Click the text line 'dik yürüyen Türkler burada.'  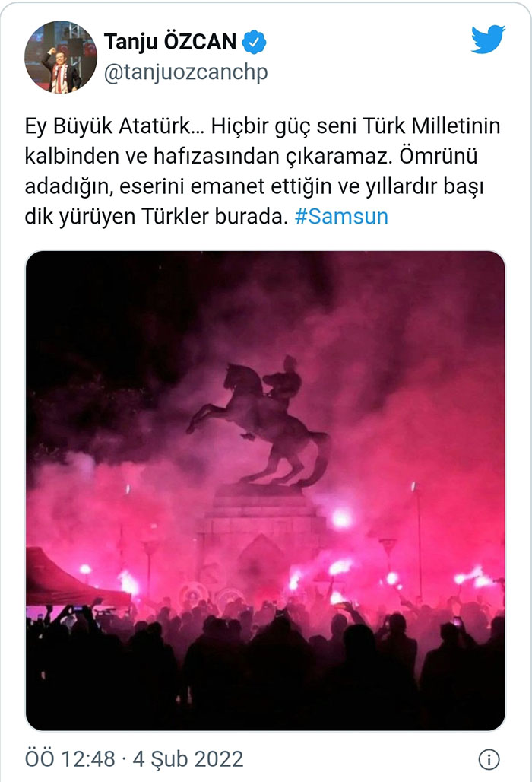[x=157, y=217]
